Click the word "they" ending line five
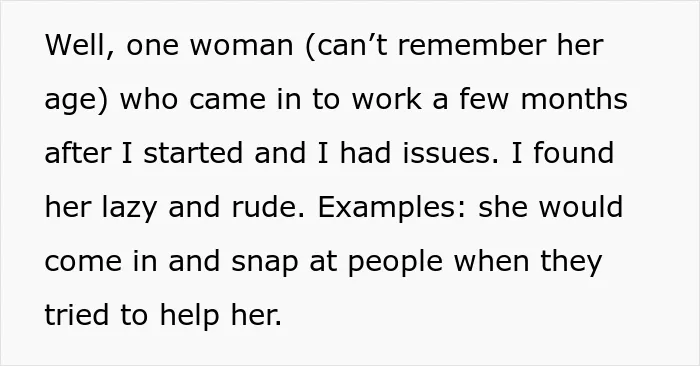Screen dimensions: 700x366 click(x=571, y=262)
